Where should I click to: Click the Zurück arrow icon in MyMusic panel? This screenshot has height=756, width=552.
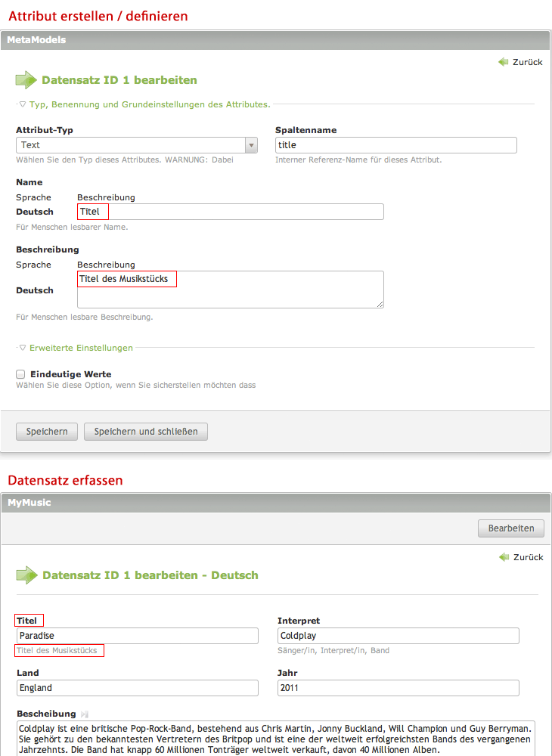pos(504,557)
